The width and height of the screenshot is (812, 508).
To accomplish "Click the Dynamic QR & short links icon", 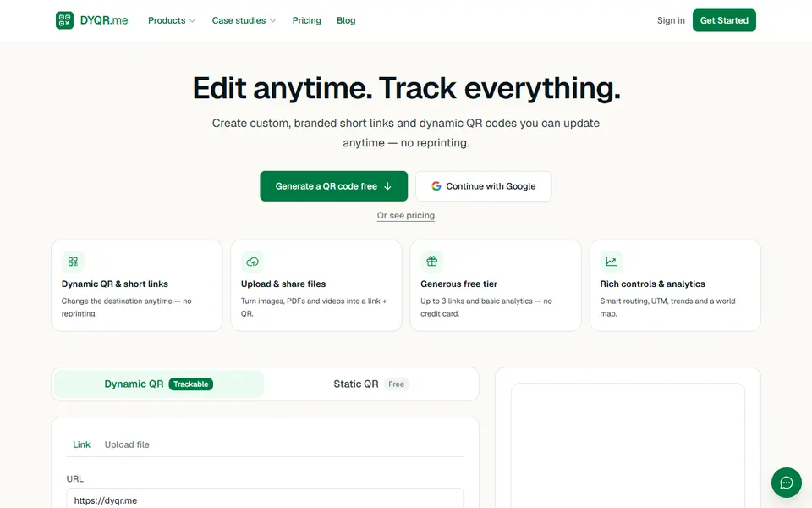I will click(x=73, y=262).
